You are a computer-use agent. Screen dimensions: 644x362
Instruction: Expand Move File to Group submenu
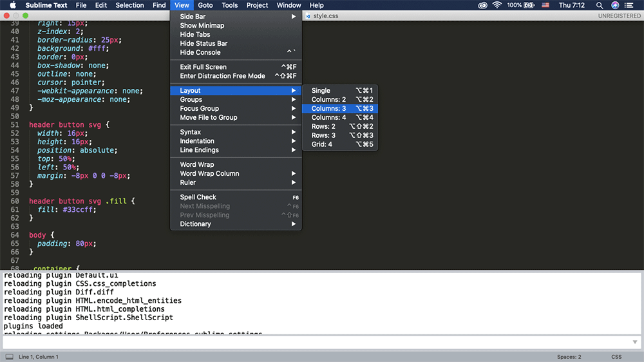click(236, 117)
